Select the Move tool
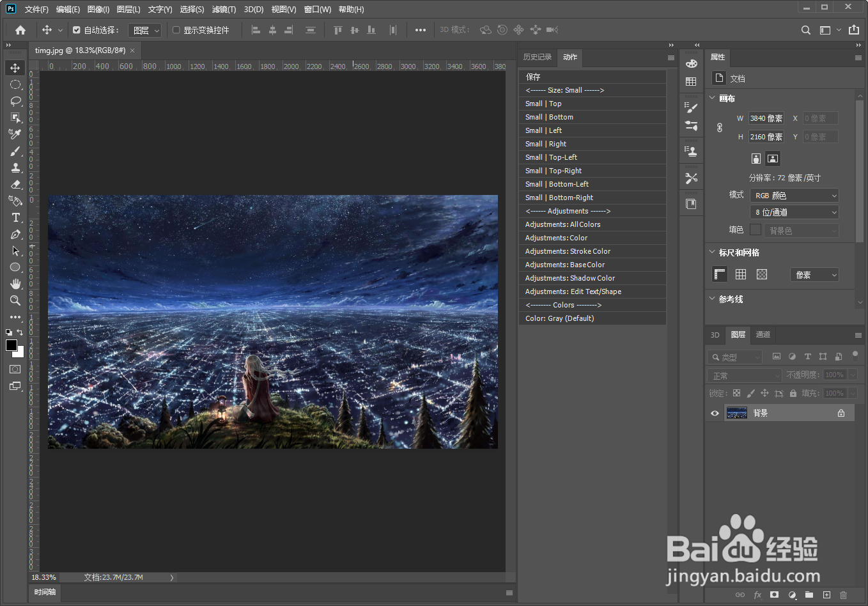Image resolution: width=868 pixels, height=606 pixels. click(15, 68)
